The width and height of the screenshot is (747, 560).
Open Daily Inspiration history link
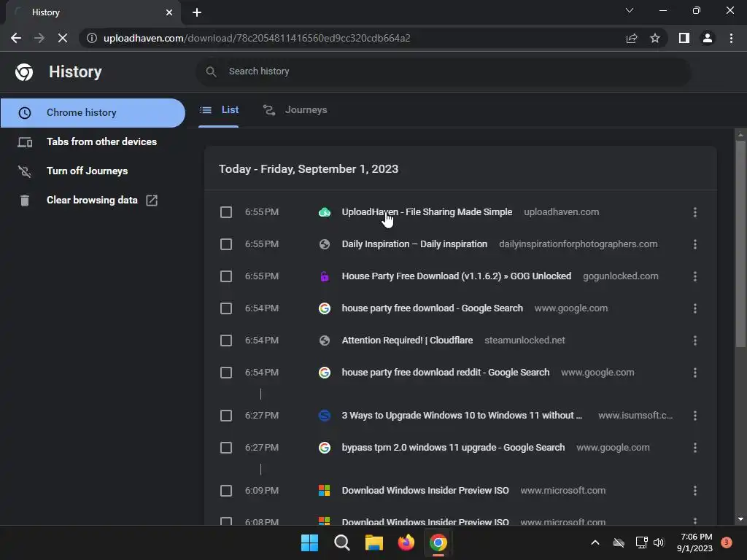(x=414, y=244)
